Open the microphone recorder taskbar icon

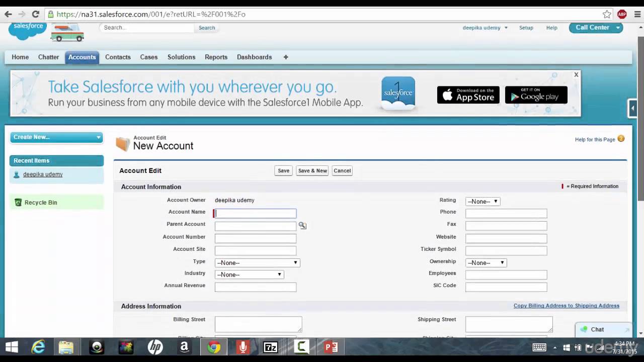tap(243, 347)
